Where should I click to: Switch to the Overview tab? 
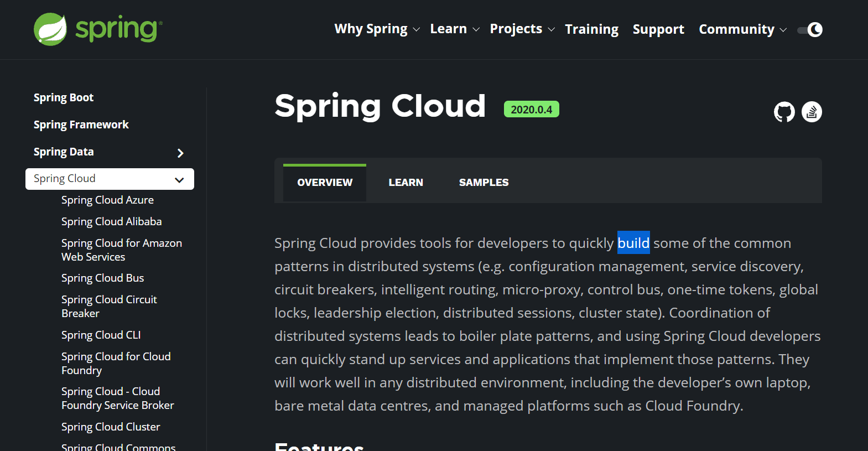[x=325, y=183]
